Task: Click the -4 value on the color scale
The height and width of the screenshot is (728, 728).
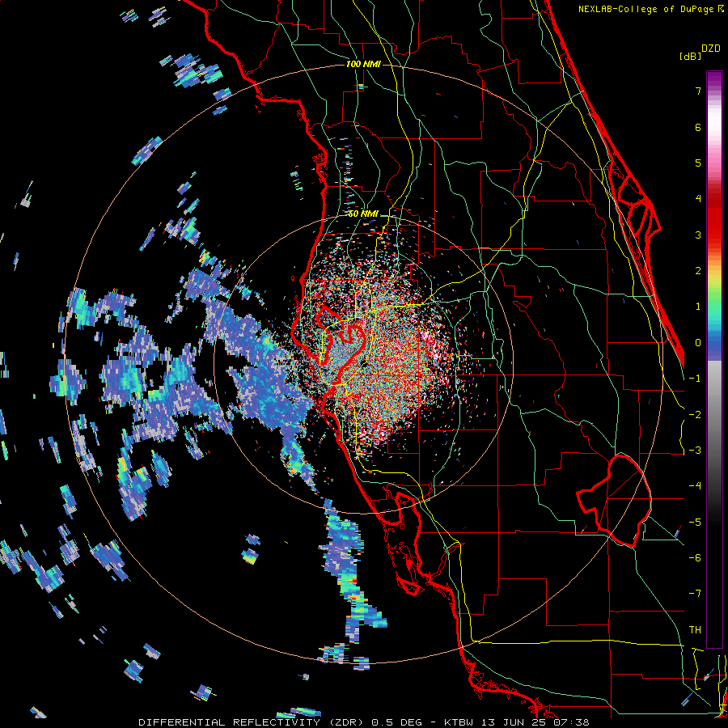Action: (x=695, y=486)
